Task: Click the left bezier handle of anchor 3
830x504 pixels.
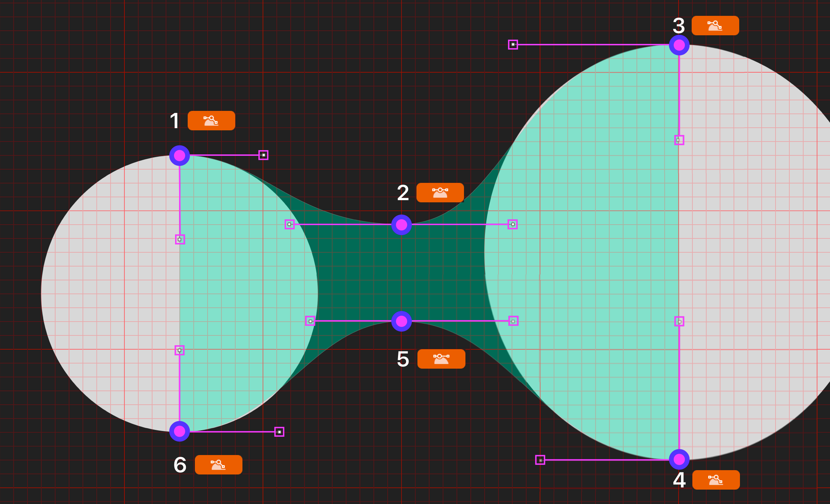Action: [513, 45]
